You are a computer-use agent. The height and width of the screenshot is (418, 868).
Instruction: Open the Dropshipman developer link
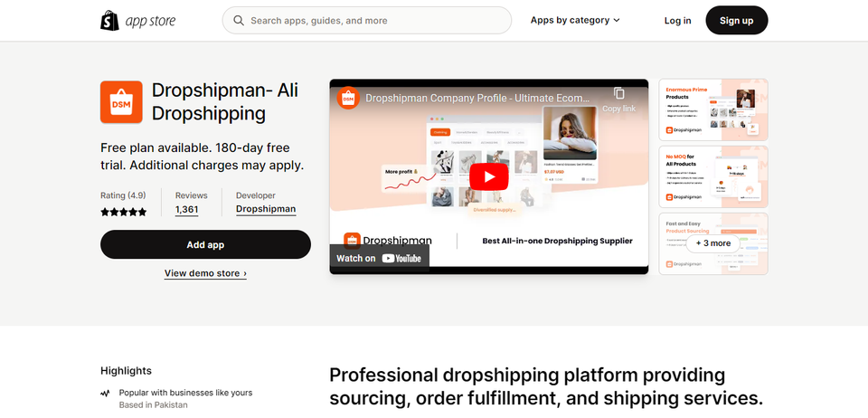(x=266, y=209)
